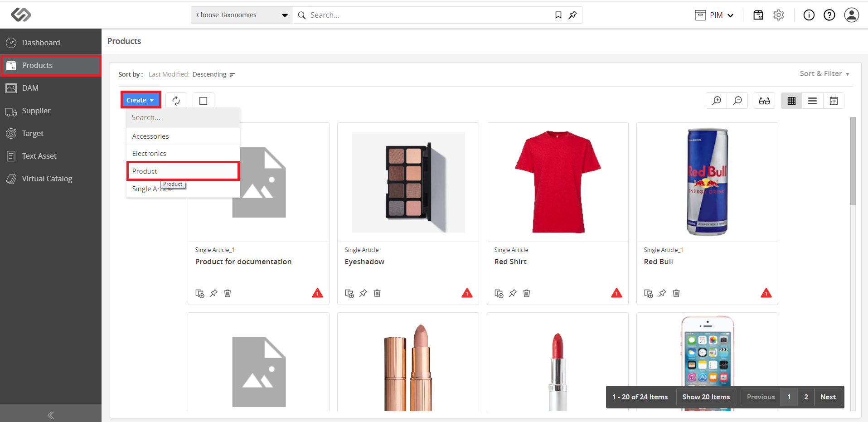Delete the Red Bull product

676,293
